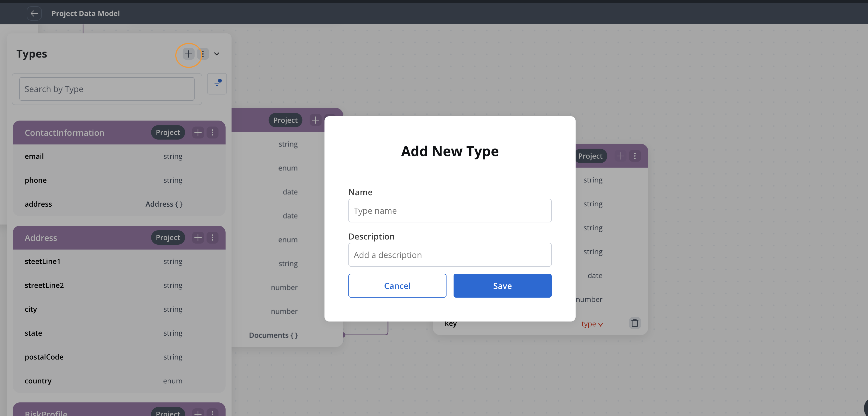Click the Project badge on Address
This screenshot has width=868, height=416.
click(168, 238)
